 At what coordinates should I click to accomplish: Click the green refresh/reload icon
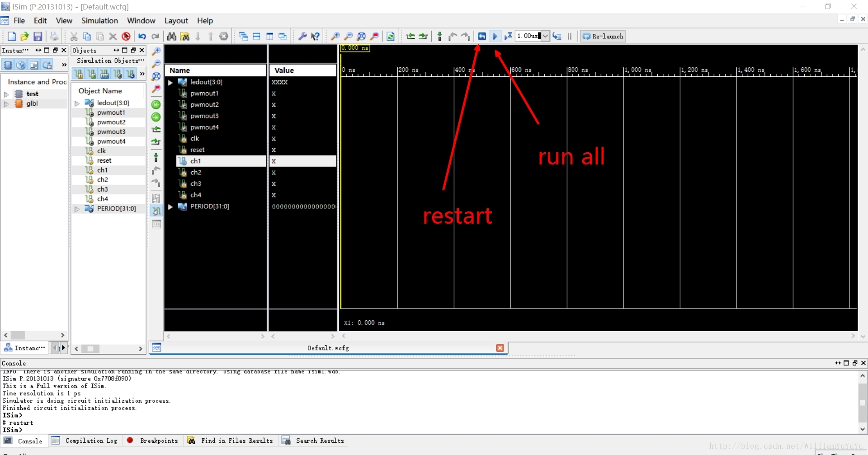tap(391, 36)
